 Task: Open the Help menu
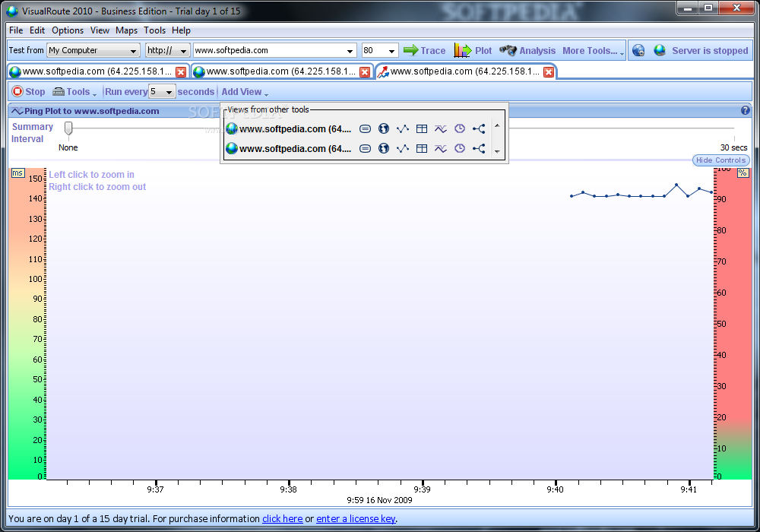[x=181, y=30]
